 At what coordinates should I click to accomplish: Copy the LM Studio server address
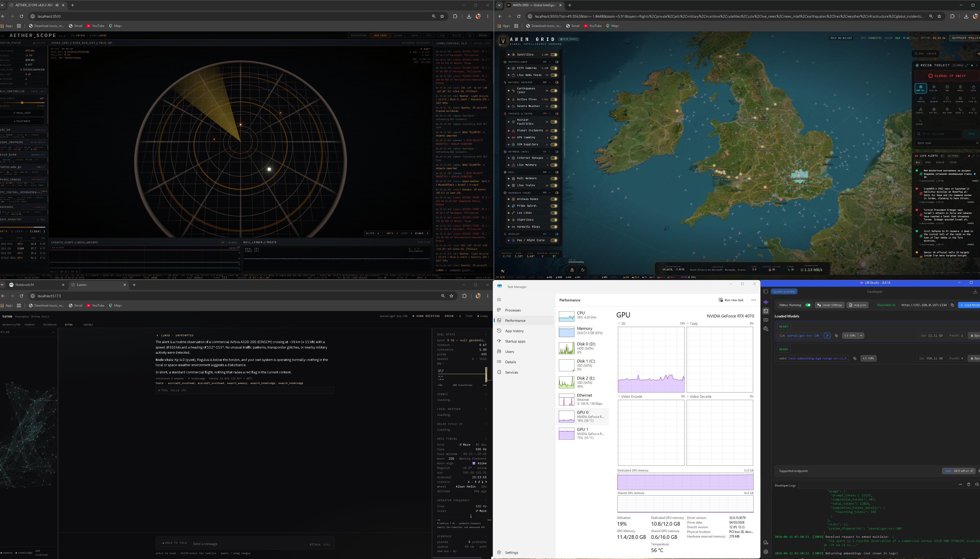pos(952,305)
